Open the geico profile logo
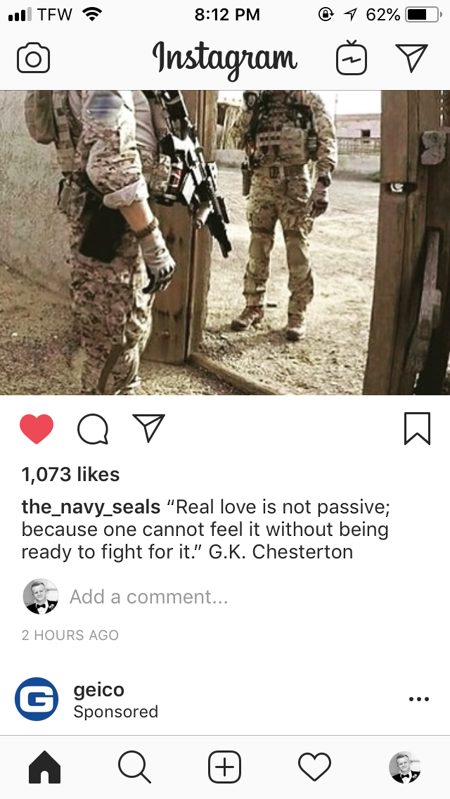 [x=37, y=699]
